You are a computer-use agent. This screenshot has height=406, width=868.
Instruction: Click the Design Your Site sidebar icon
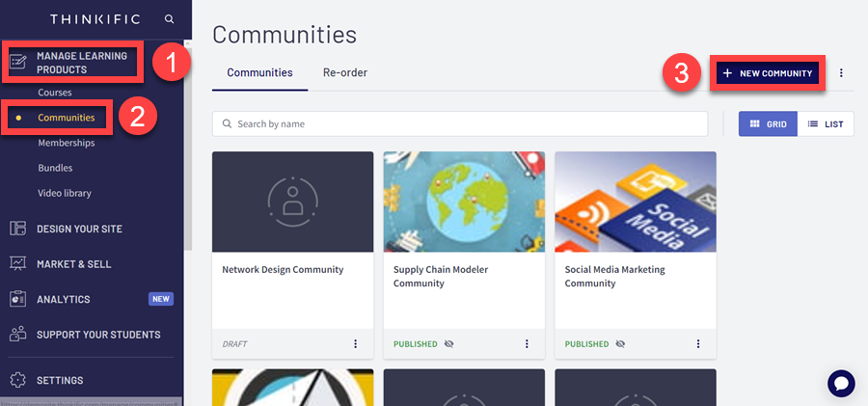tap(17, 229)
